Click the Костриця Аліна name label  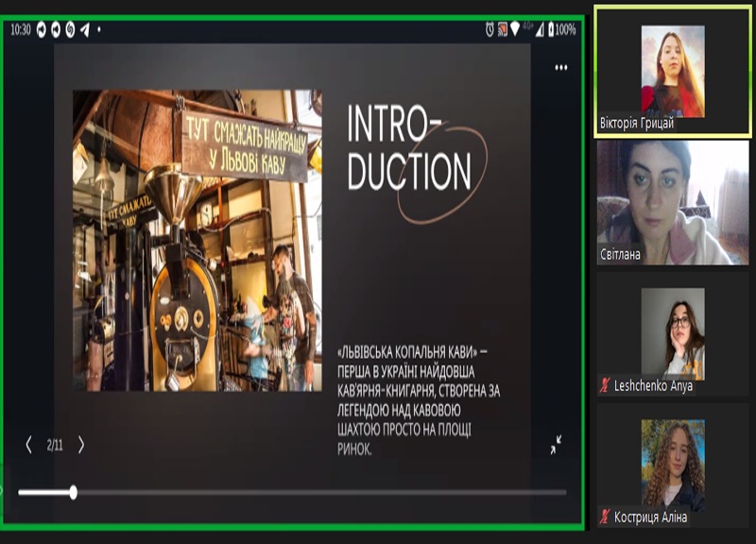(x=650, y=517)
